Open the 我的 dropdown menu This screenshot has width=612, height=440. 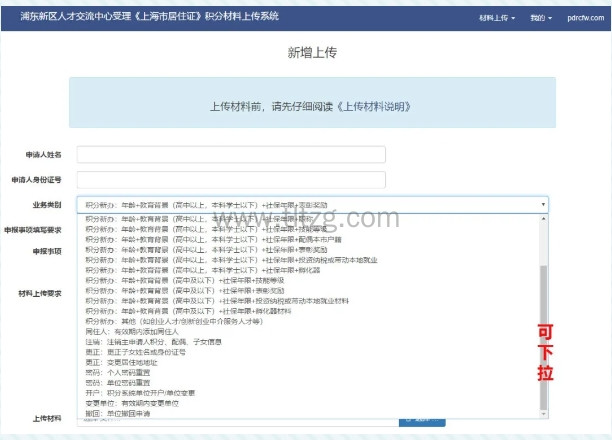coord(541,18)
